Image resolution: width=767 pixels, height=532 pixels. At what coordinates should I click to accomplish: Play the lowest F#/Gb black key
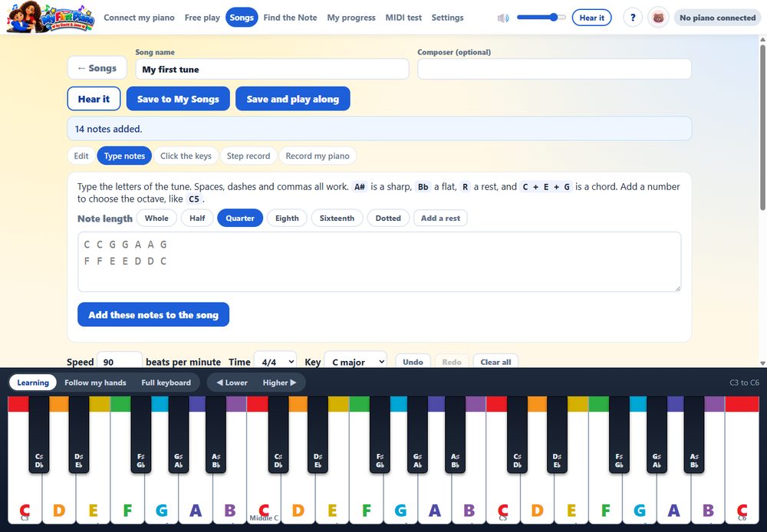[141, 434]
